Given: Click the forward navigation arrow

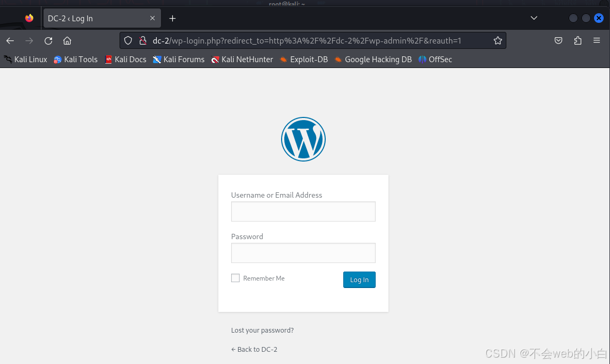Looking at the screenshot, I should (29, 40).
